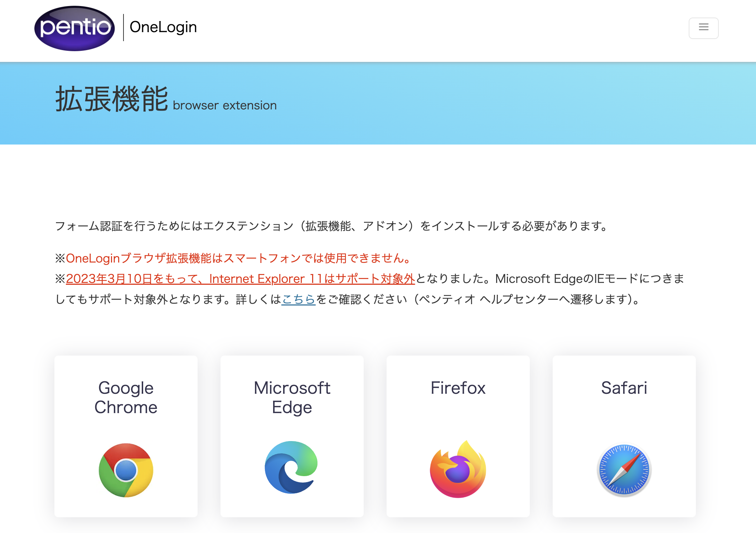756x533 pixels.
Task: Open the こちら help center link
Action: coord(298,299)
